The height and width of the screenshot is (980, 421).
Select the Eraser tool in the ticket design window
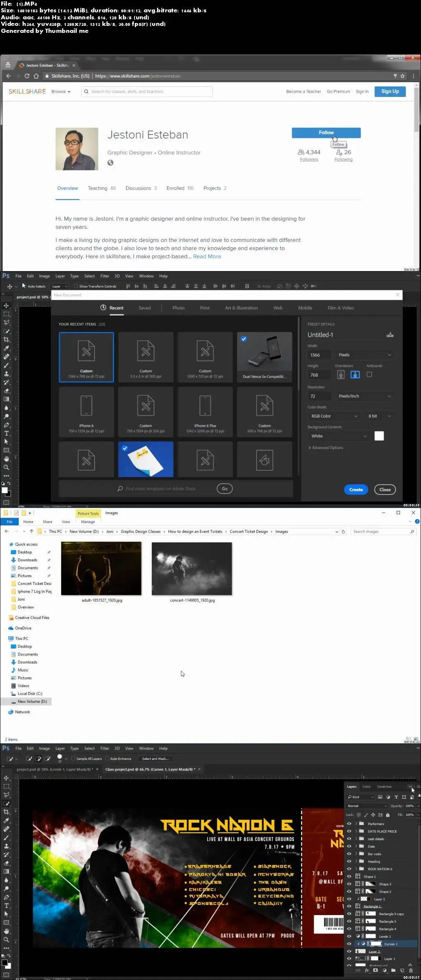pos(6,863)
